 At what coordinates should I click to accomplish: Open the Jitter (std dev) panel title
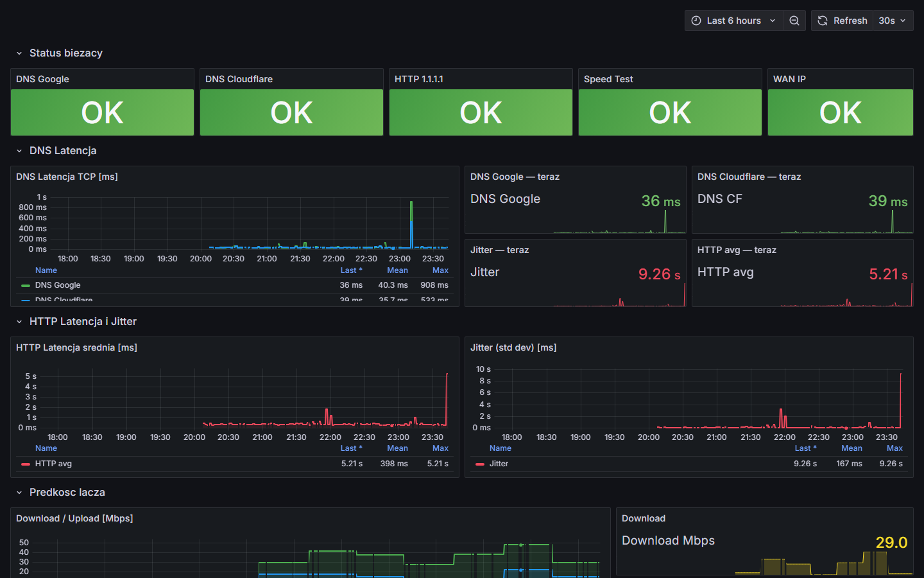(513, 347)
